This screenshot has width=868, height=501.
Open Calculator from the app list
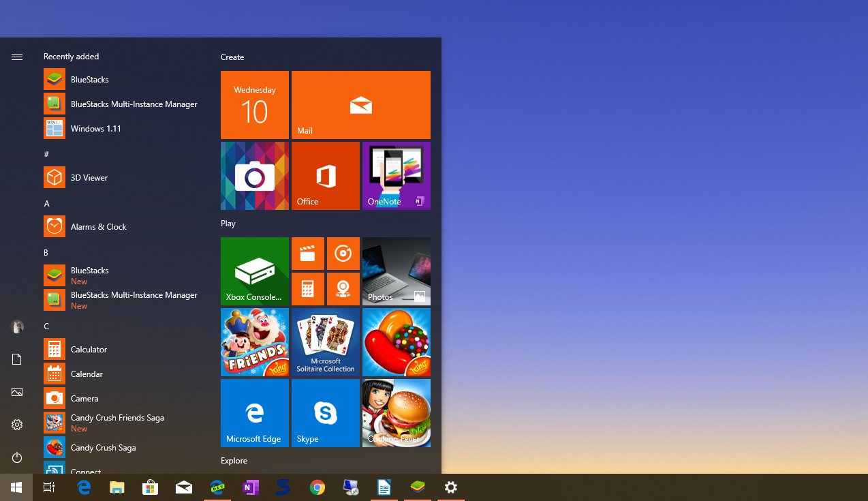pos(123,349)
